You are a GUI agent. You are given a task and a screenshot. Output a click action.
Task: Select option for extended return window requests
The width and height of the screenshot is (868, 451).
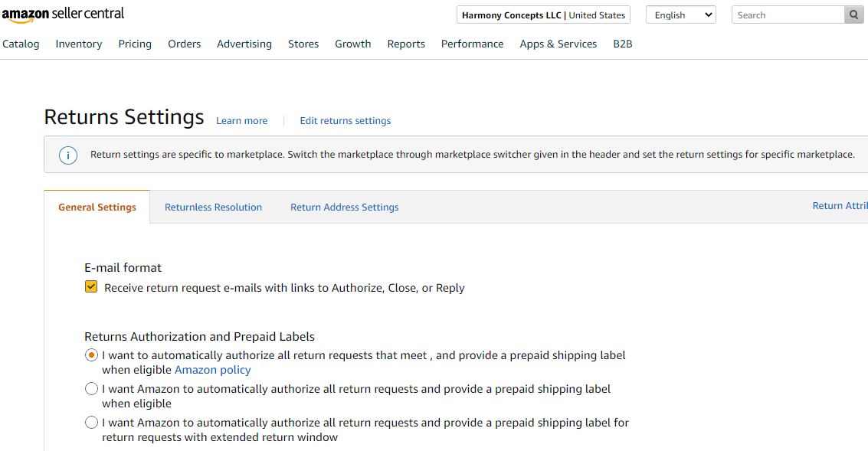click(92, 423)
